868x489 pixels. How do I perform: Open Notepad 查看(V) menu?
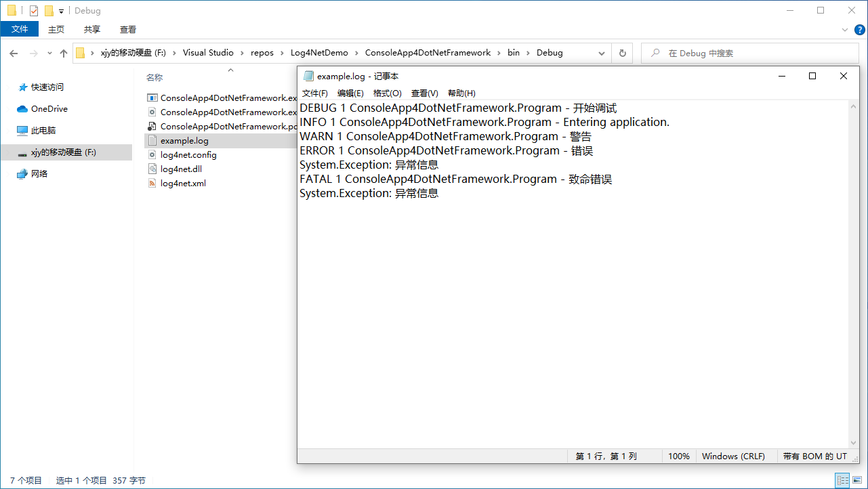coord(425,93)
